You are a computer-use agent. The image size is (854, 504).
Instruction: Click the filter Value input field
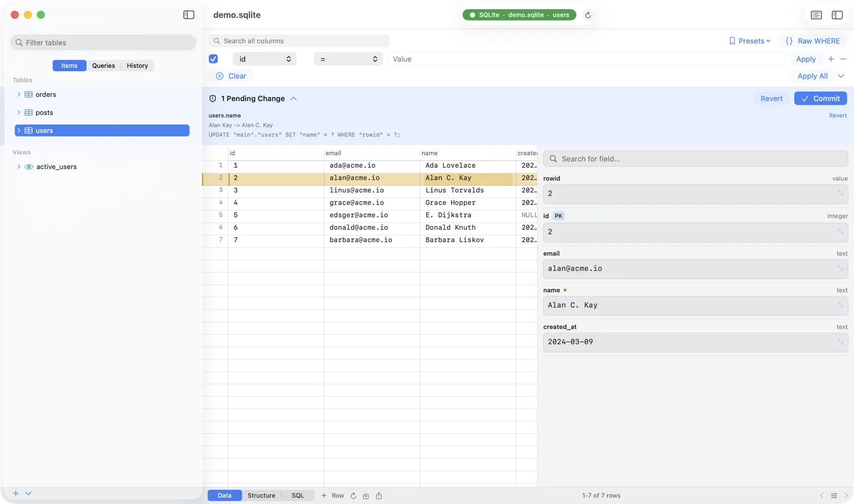tap(587, 59)
